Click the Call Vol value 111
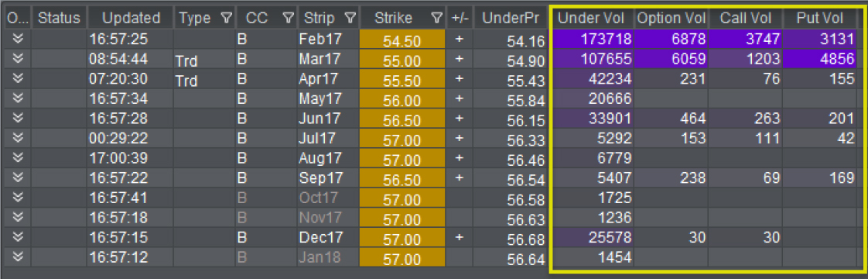868x279 pixels. (x=746, y=139)
